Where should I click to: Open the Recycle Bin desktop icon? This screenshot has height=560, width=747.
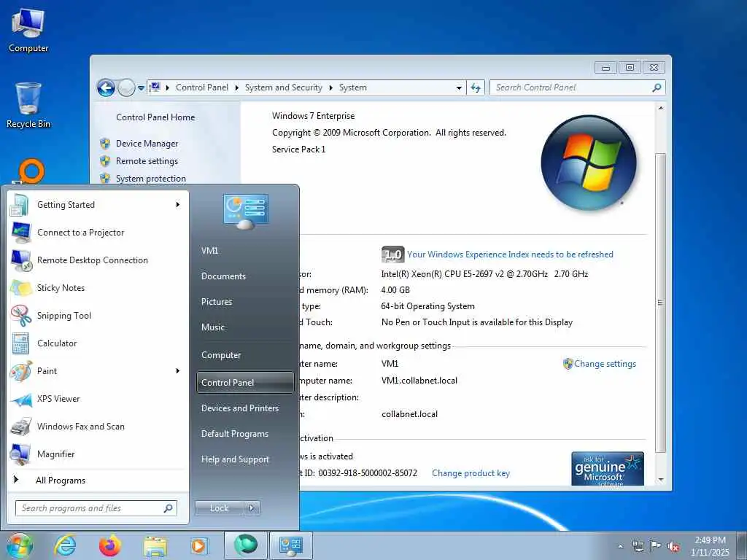click(x=28, y=105)
